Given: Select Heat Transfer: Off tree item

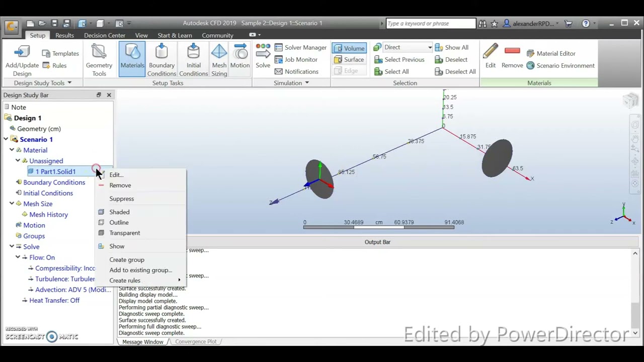Looking at the screenshot, I should pyautogui.click(x=54, y=300).
